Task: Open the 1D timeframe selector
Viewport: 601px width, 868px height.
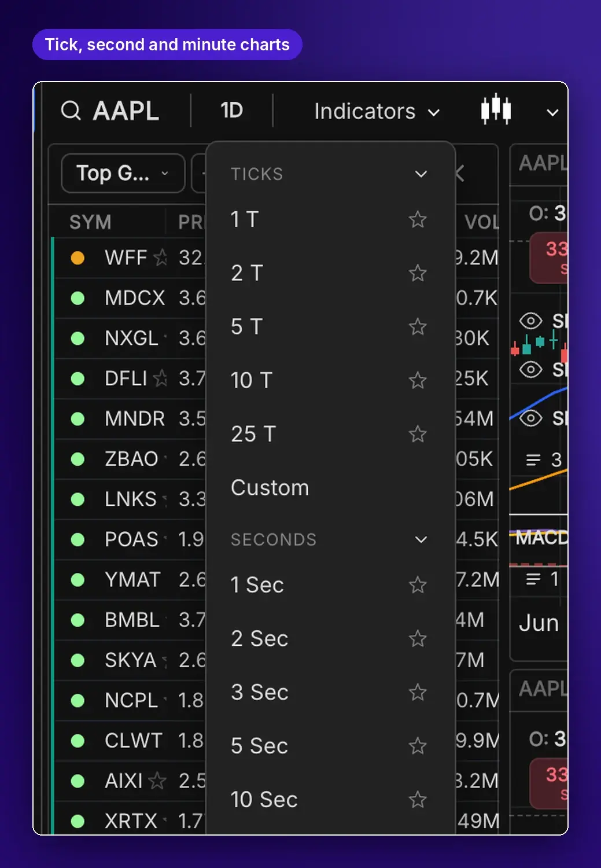Action: click(231, 111)
